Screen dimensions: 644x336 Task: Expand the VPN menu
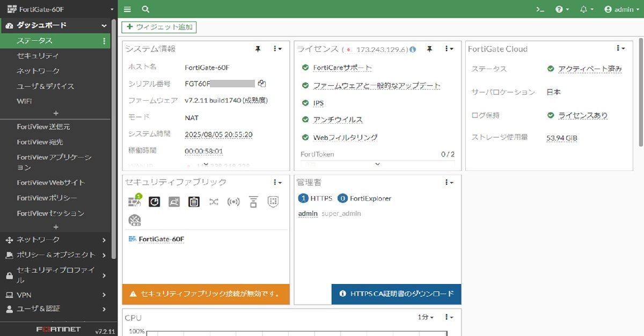click(55, 295)
